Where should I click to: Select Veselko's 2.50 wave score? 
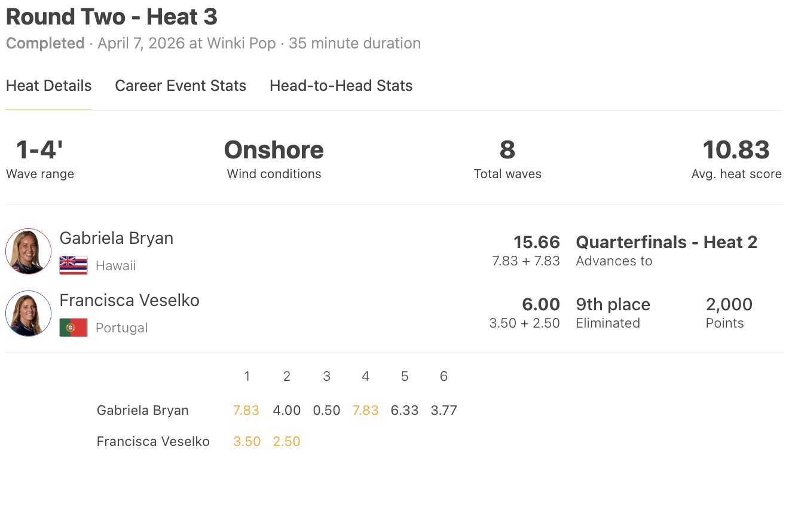(286, 442)
